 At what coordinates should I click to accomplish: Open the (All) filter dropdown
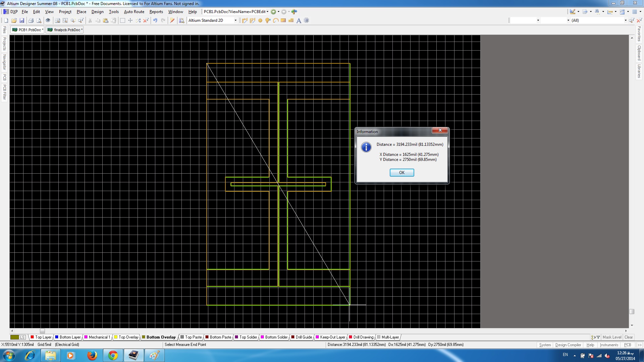pyautogui.click(x=625, y=20)
